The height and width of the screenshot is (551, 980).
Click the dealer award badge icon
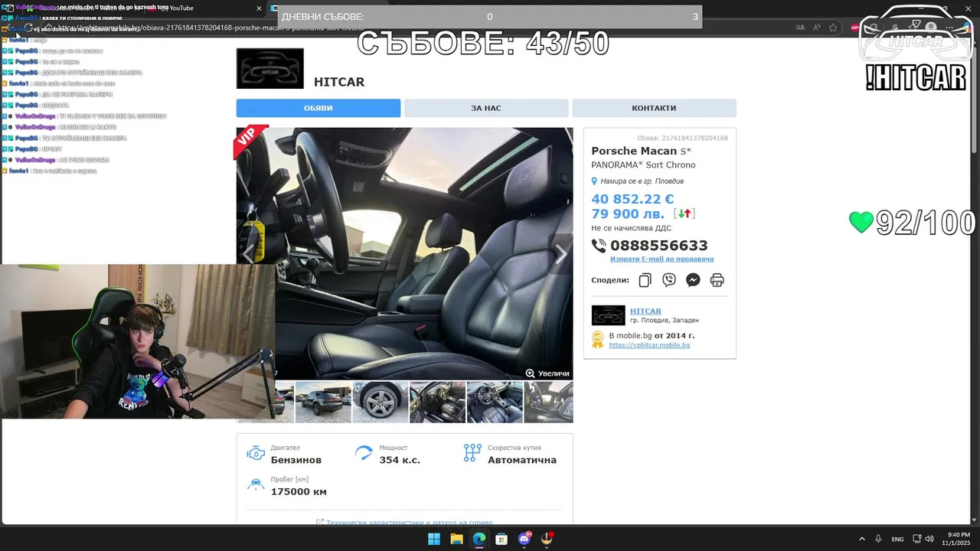tap(598, 340)
